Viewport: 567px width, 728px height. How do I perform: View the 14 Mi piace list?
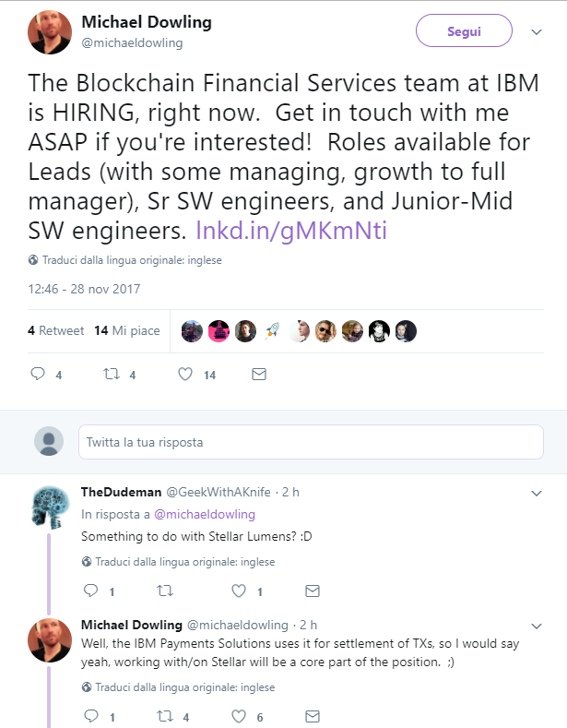(126, 330)
